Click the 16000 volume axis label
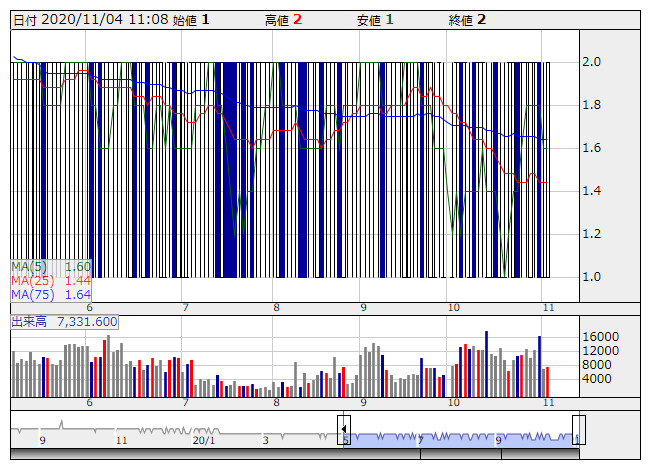653x470 pixels. coord(601,337)
